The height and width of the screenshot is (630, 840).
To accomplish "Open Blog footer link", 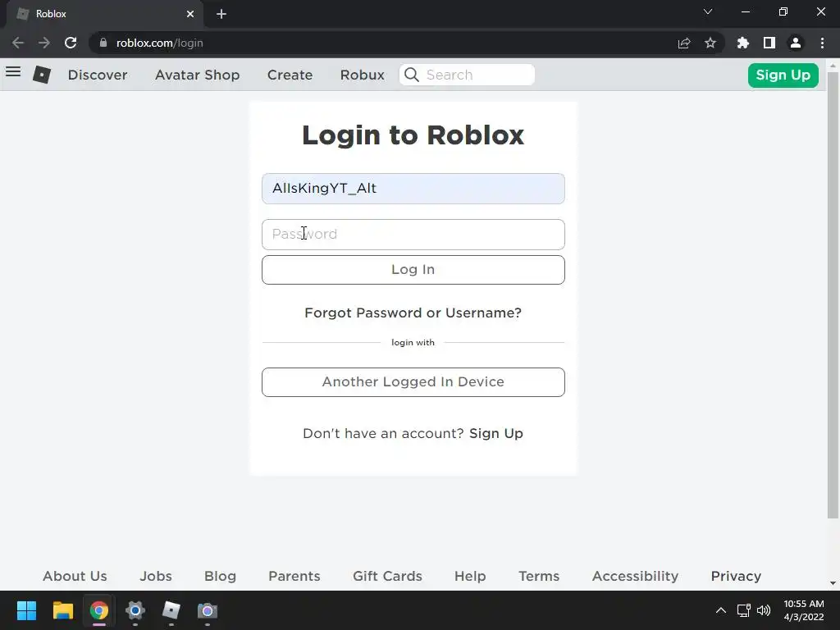I will [220, 576].
